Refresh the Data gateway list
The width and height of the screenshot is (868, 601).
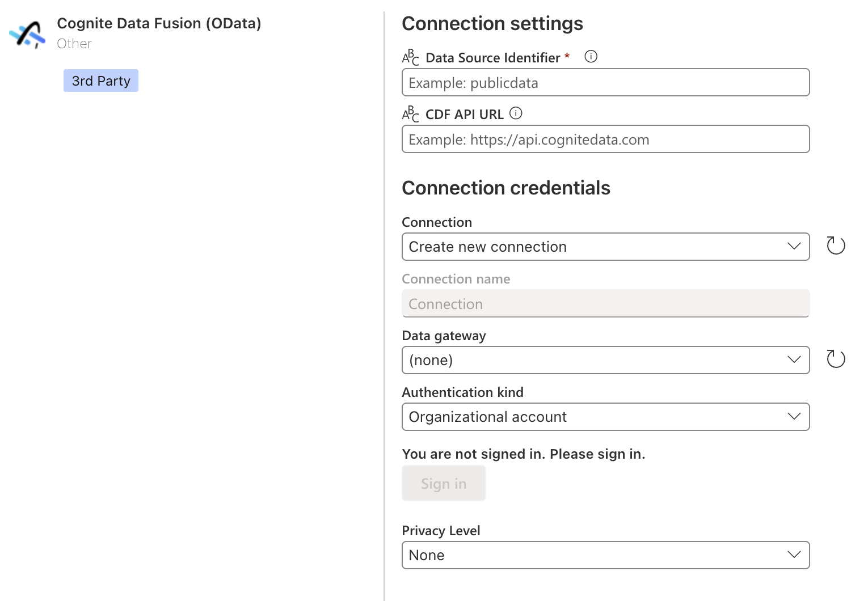(x=835, y=359)
